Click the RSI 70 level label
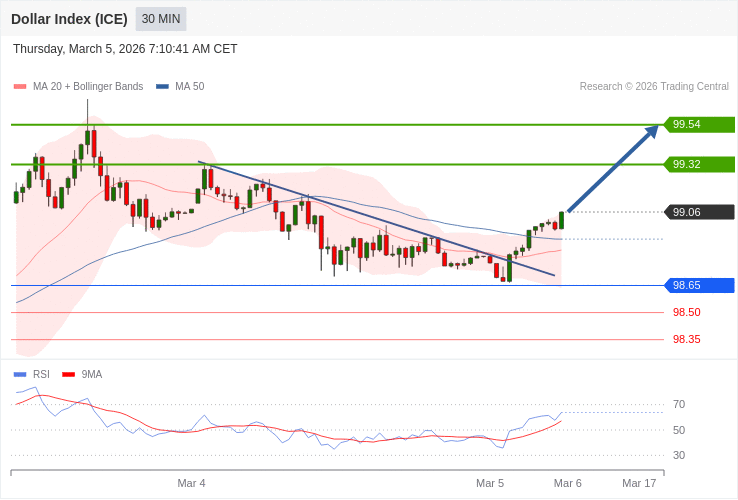Viewport: 738px width, 500px height. (679, 404)
